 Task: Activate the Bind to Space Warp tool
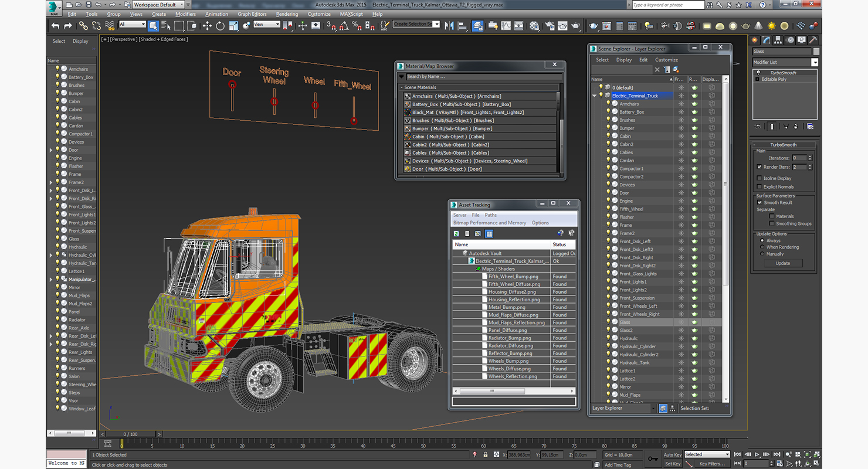(x=110, y=26)
